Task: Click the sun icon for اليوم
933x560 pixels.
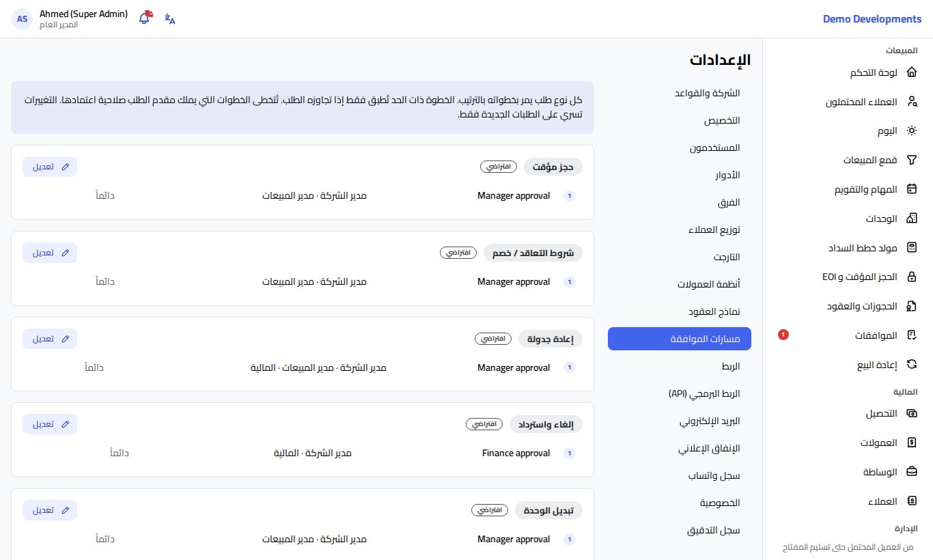Action: [x=911, y=131]
